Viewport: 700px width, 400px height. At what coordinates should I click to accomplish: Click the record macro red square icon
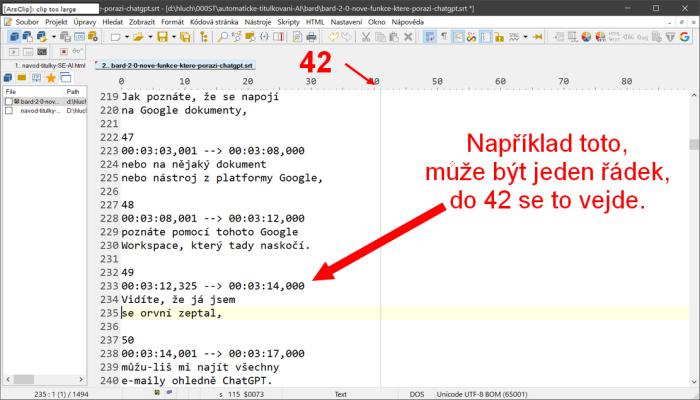[63, 52]
